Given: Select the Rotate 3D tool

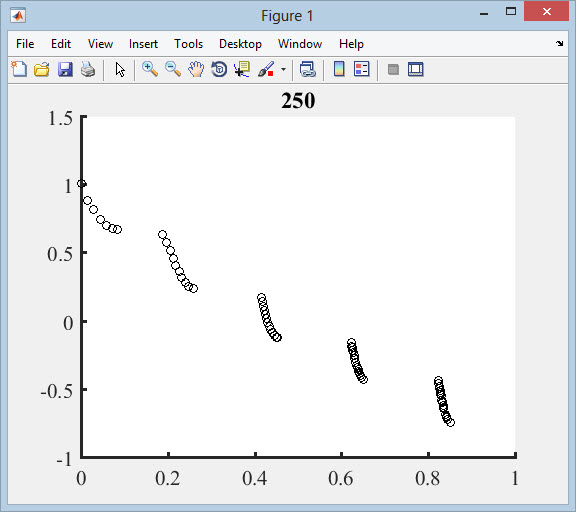Looking at the screenshot, I should pos(219,69).
